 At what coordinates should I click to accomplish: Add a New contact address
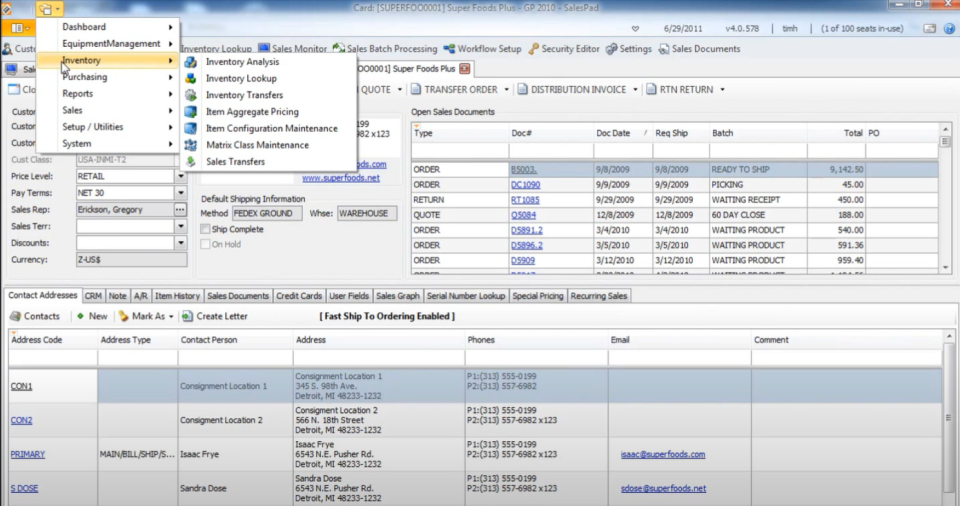92,316
